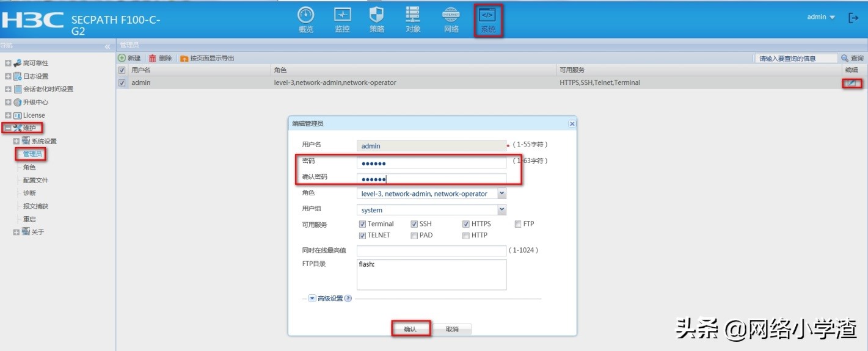
Task: Expand the 升级中心 tree node
Action: coord(8,103)
